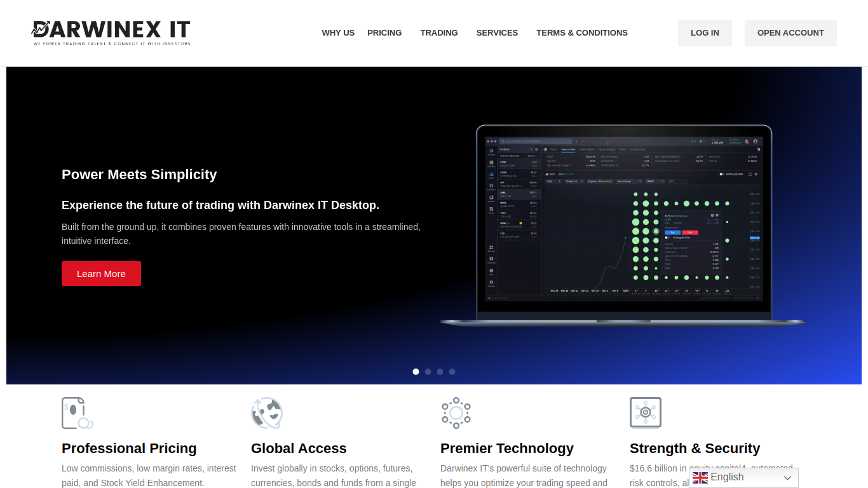Image resolution: width=868 pixels, height=488 pixels.
Task: Open the Services menu
Action: [497, 33]
